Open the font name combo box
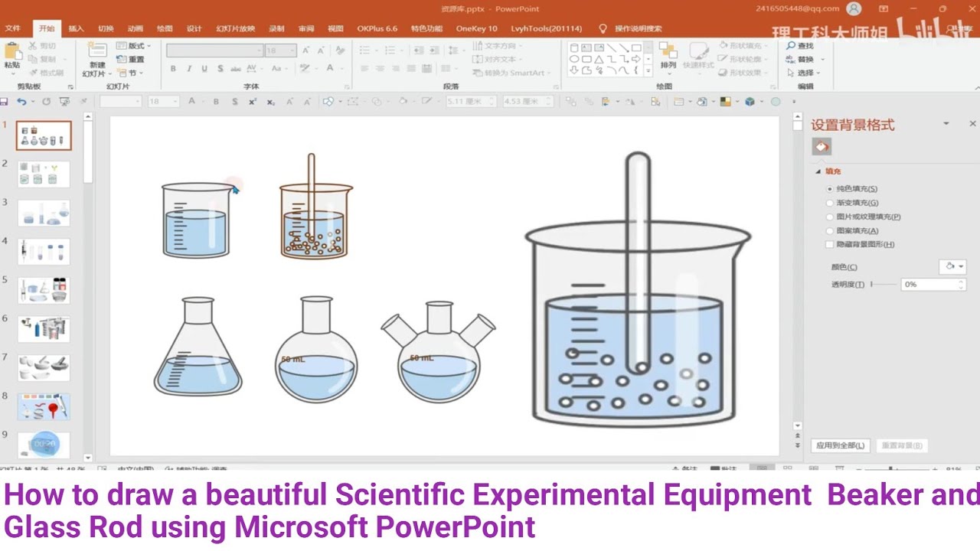The height and width of the screenshot is (551, 980). (214, 51)
